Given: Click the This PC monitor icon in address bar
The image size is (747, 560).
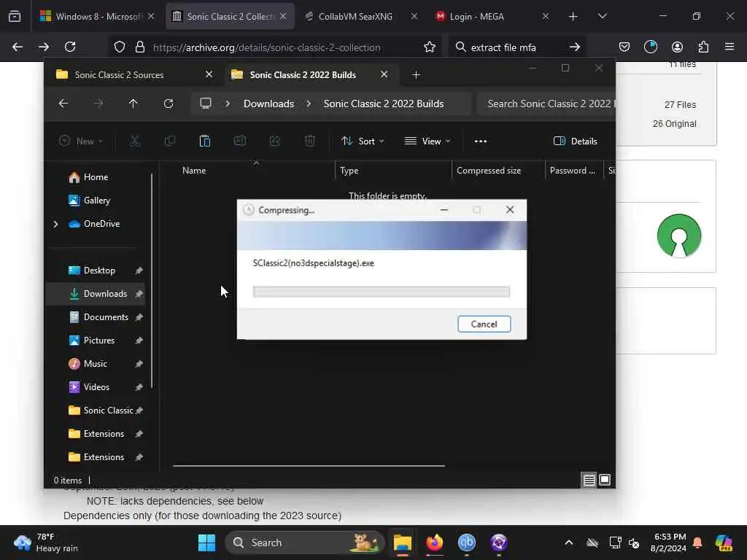Looking at the screenshot, I should [x=205, y=104].
